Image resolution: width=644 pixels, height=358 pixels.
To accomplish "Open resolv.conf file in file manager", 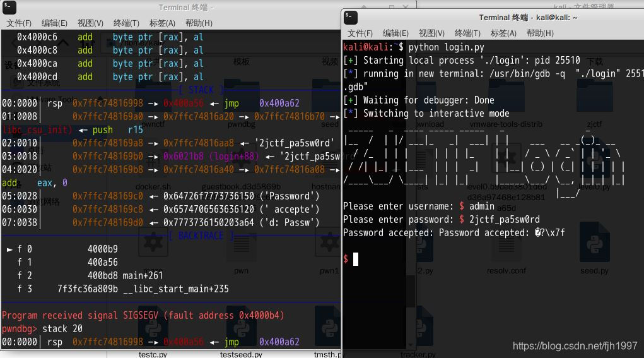I will tap(506, 247).
